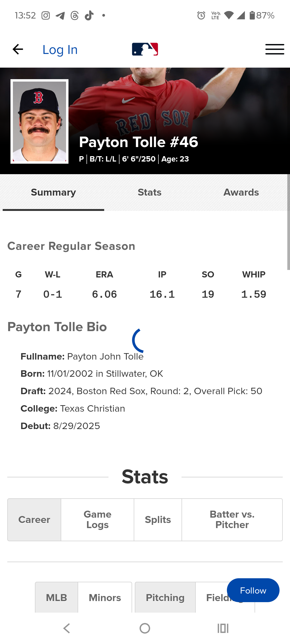This screenshot has width=290, height=644.
Task: Tap Android back navigation button
Action: click(x=67, y=628)
